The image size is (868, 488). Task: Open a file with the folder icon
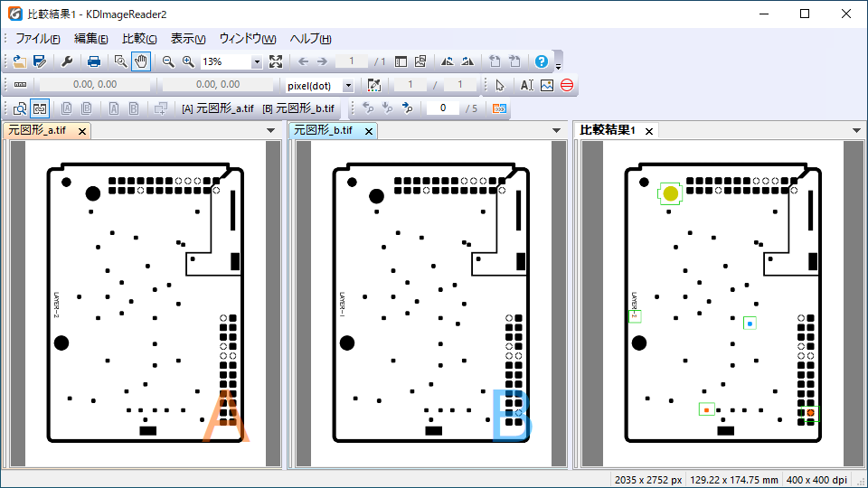tap(19, 61)
